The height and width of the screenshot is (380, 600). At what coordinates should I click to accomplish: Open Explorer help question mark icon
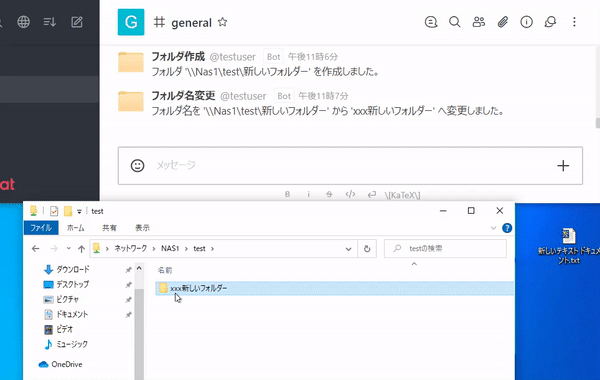[x=507, y=228]
